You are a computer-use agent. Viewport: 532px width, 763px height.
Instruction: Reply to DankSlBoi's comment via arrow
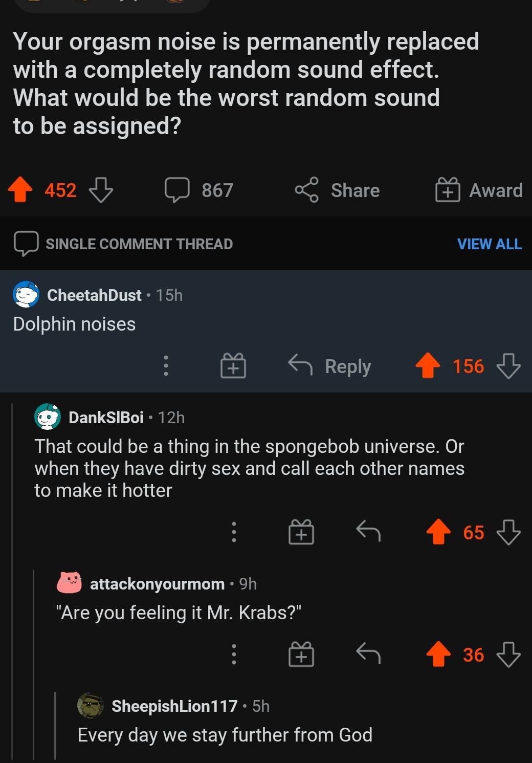click(x=368, y=531)
